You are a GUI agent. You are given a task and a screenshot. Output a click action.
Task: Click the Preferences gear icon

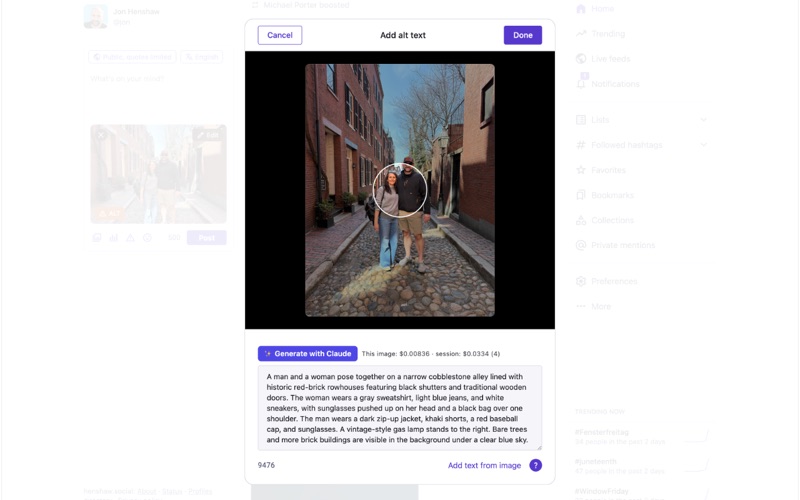point(581,281)
